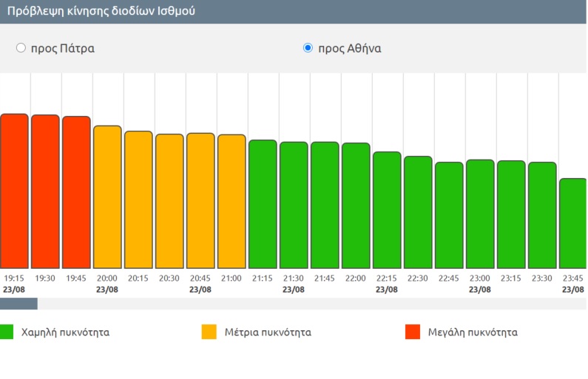The height and width of the screenshot is (379, 588).
Task: Click the orange bar at 20:00
Action: pos(107,197)
